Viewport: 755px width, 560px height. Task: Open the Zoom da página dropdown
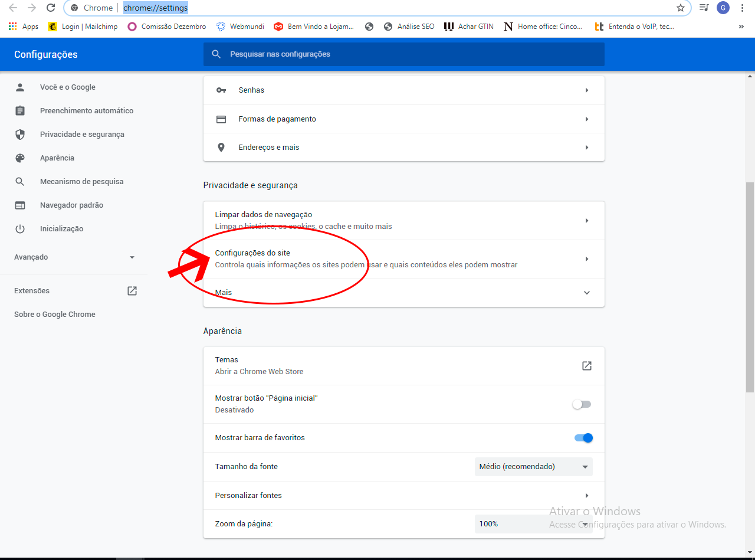533,524
